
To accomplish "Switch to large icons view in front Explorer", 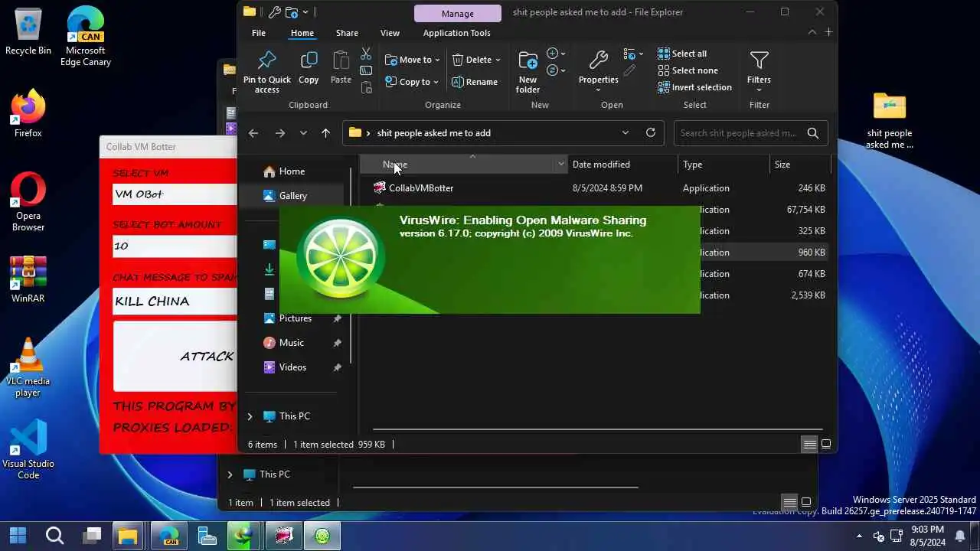I will 826,444.
